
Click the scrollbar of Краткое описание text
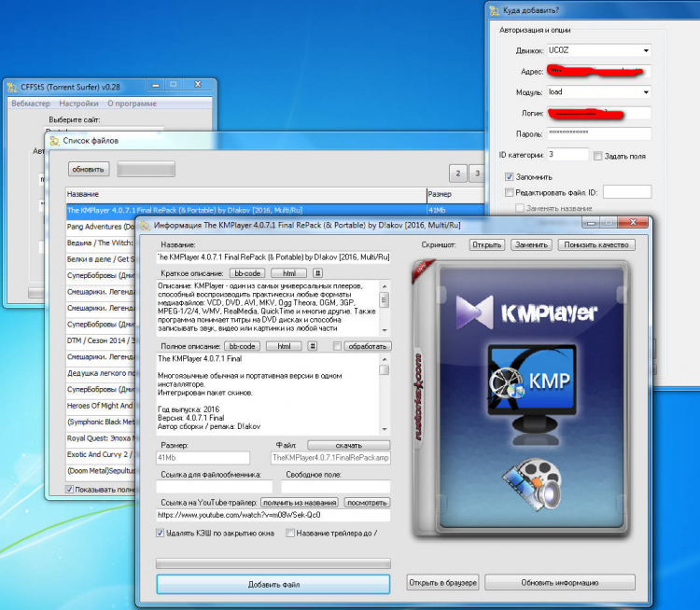[x=385, y=307]
